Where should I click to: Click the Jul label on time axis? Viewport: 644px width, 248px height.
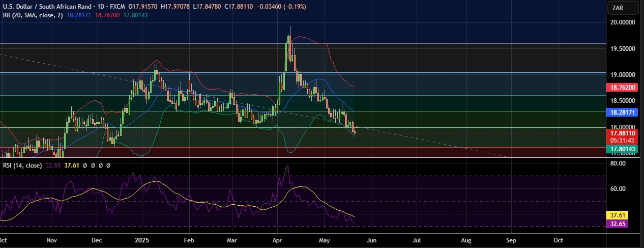[417, 239]
